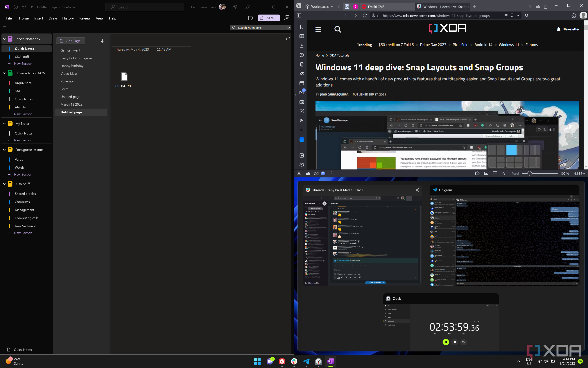
Task: Expand Search Notebooks scope dropdown
Action: click(x=288, y=28)
